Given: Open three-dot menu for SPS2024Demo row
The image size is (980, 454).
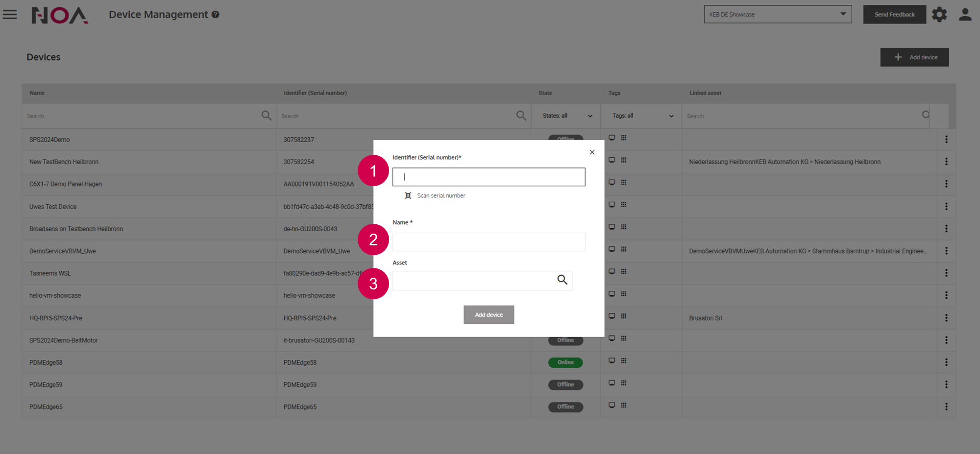Looking at the screenshot, I should pos(946,140).
